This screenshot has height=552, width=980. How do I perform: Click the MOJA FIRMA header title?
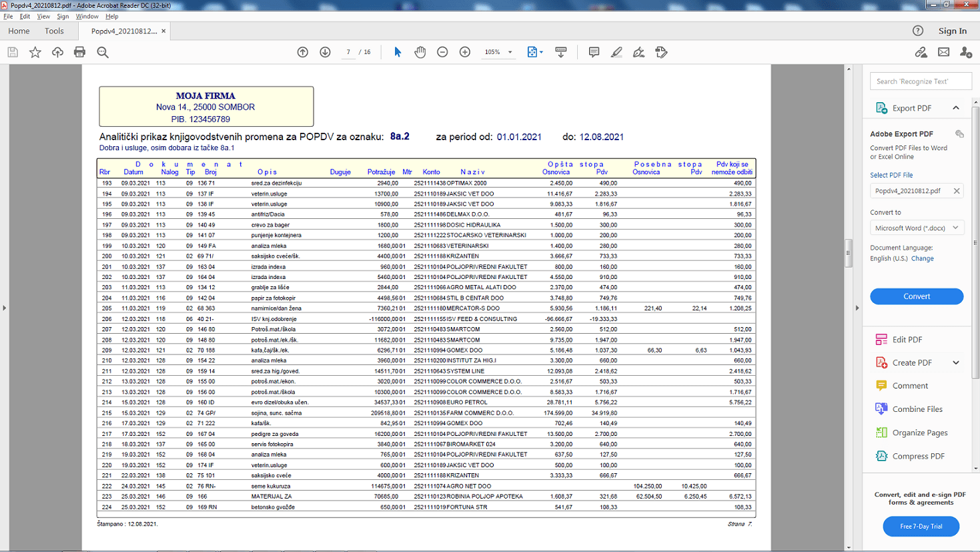[205, 96]
